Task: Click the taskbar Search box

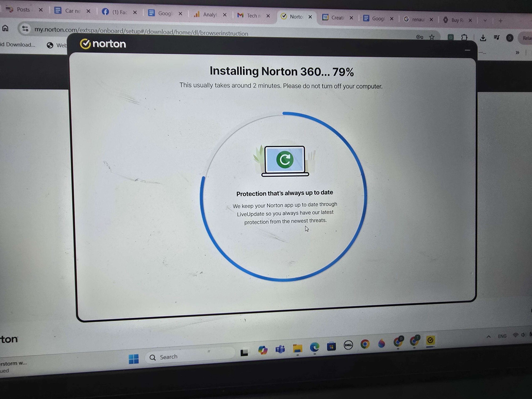Action: (x=190, y=356)
